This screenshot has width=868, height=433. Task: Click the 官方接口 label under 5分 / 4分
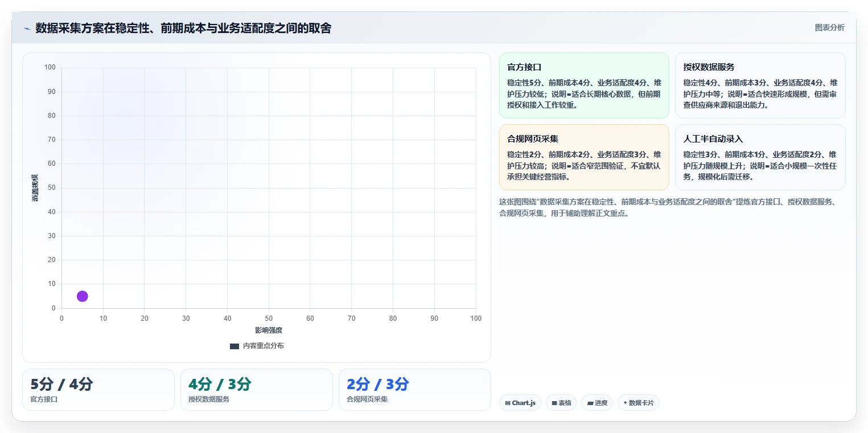pos(44,399)
